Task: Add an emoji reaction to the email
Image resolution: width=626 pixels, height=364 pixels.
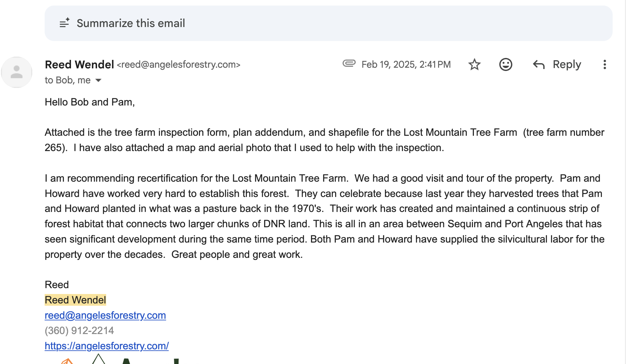Action: tap(505, 64)
